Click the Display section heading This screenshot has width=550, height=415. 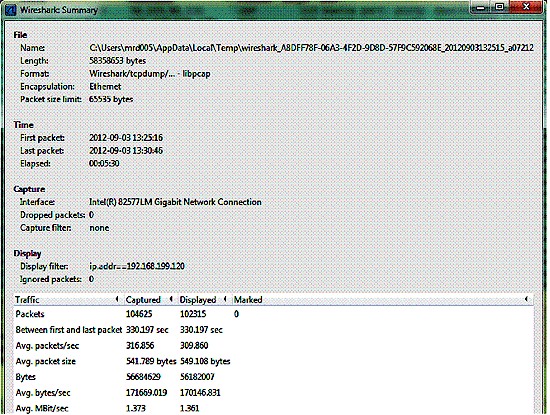[x=27, y=253]
